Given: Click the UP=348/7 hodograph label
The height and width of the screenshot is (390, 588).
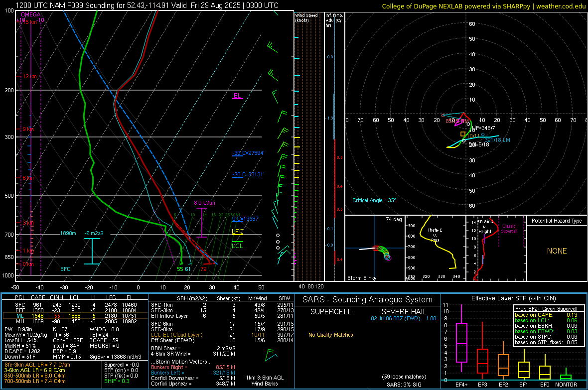Looking at the screenshot, I should coord(484,128).
